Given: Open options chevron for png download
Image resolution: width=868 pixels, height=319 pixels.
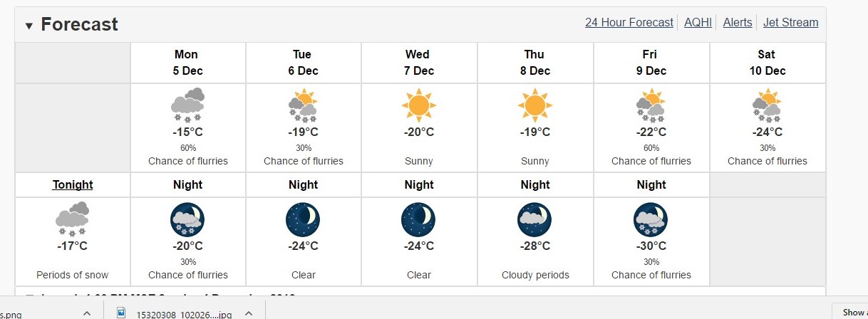Looking at the screenshot, I should coord(87,313).
